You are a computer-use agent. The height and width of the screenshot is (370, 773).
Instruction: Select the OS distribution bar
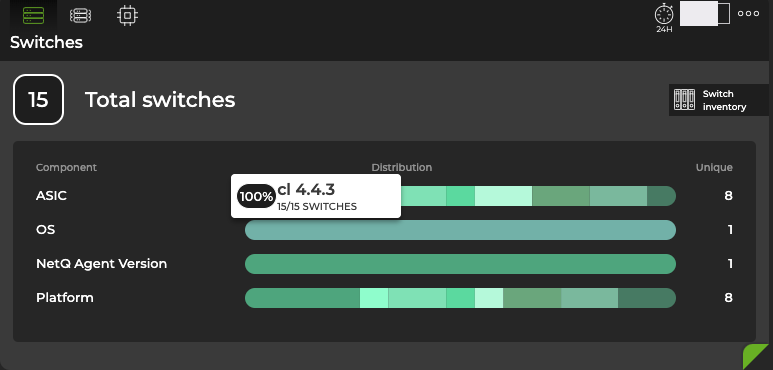[460, 230]
